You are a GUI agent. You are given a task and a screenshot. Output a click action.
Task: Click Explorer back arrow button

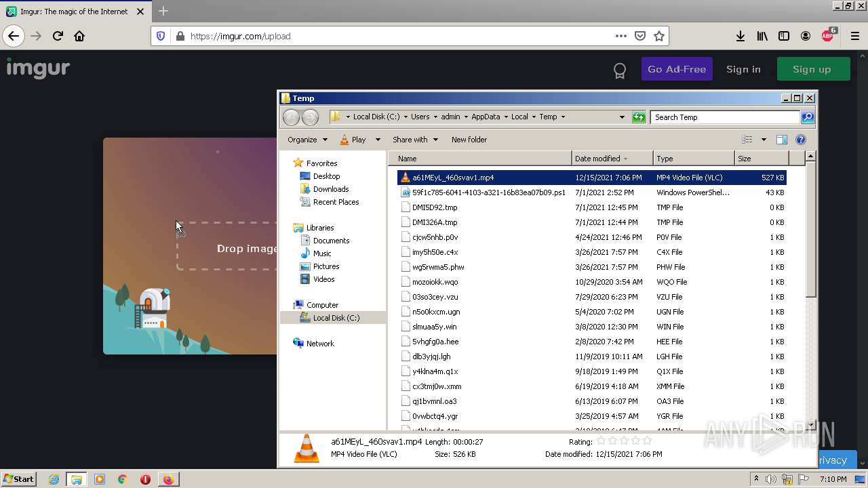291,117
